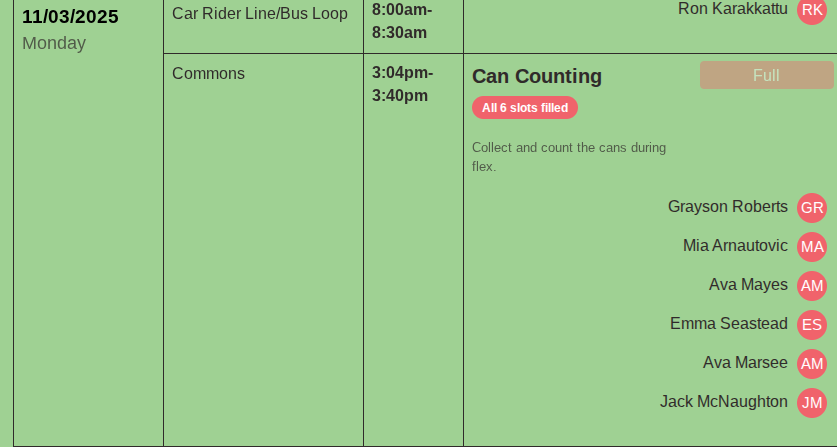The image size is (837, 447).
Task: Click the 8:00am-8:30am time slot
Action: click(402, 21)
